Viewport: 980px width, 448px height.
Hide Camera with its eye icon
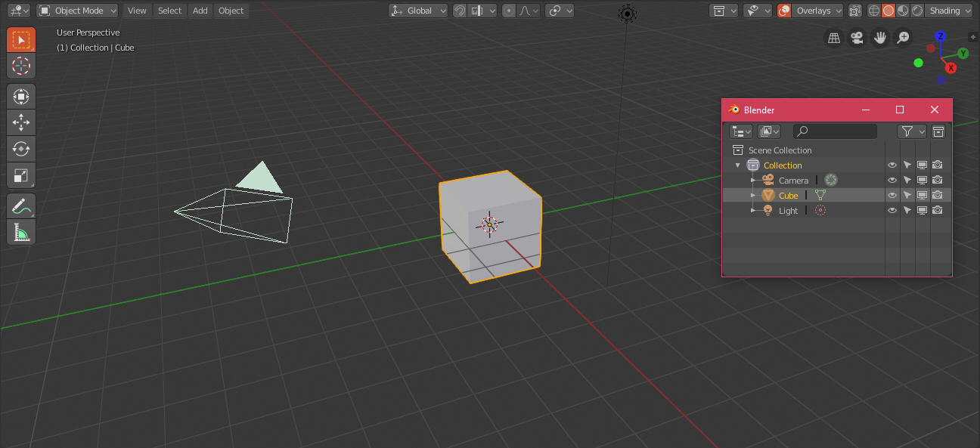pos(892,180)
